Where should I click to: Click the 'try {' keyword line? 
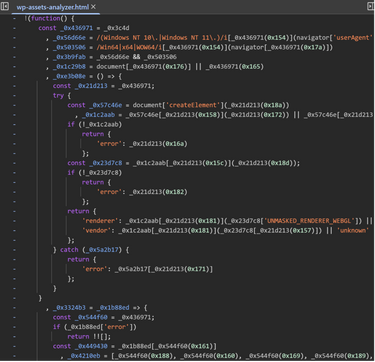(62, 96)
